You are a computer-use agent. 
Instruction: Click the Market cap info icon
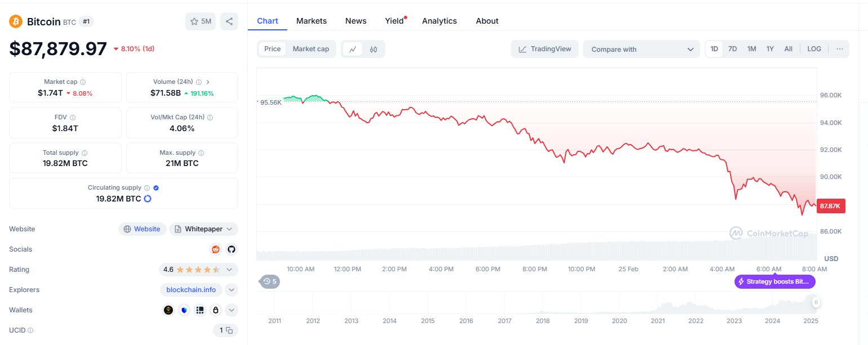[83, 82]
